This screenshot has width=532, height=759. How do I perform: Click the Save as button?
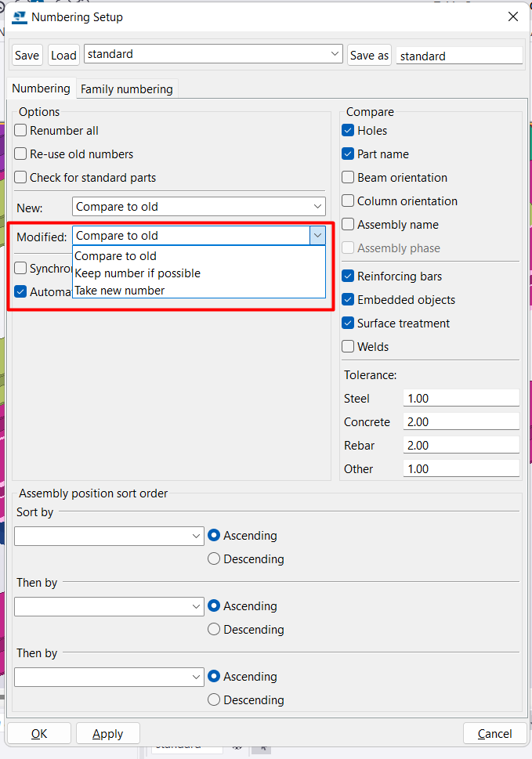coord(369,56)
